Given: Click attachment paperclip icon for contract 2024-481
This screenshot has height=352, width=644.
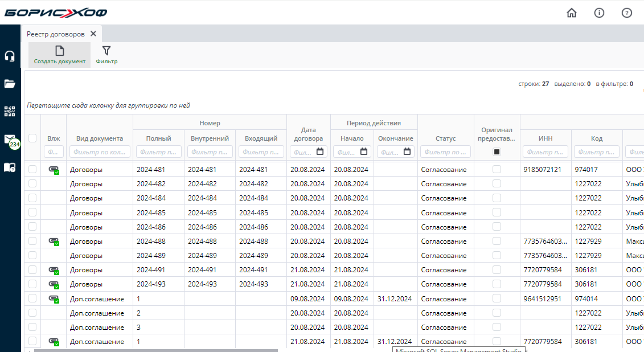Looking at the screenshot, I should pyautogui.click(x=54, y=170).
